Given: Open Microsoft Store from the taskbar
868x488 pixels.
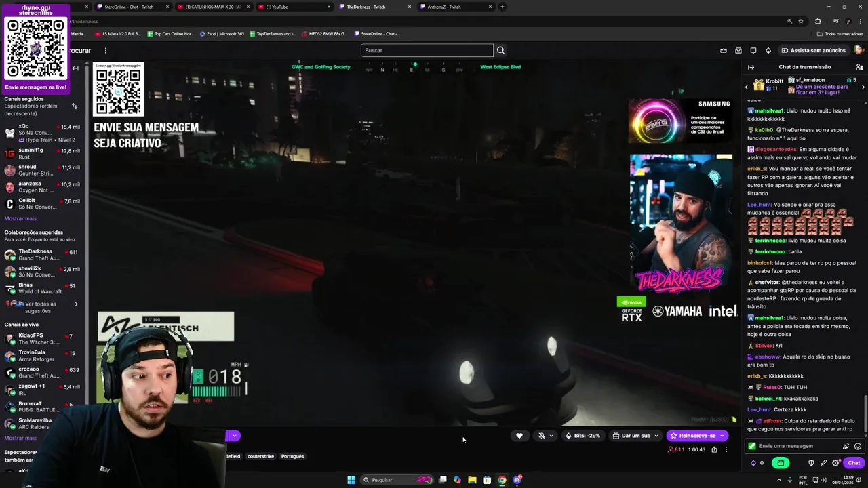Looking at the screenshot, I should [487, 480].
